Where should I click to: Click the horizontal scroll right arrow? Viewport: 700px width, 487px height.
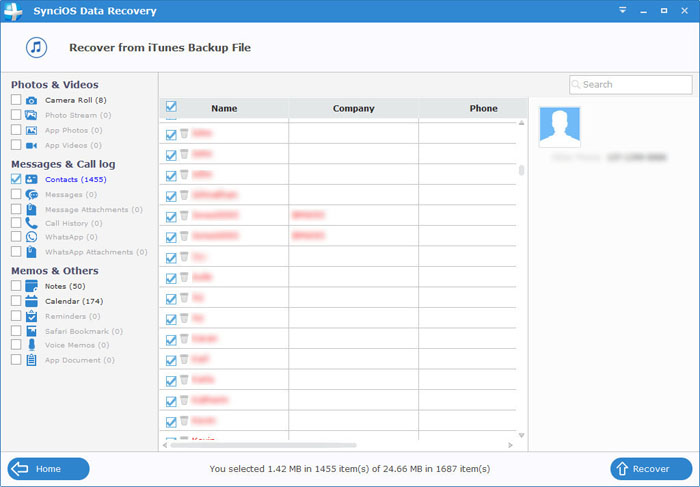click(511, 445)
